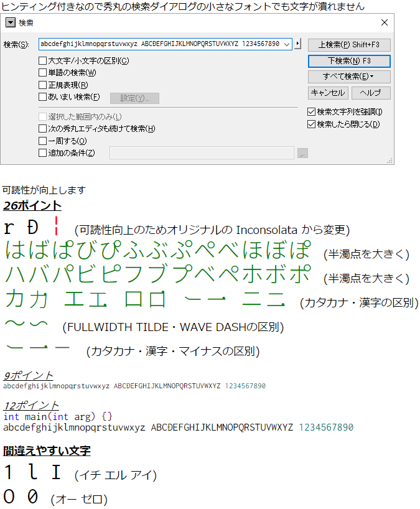Check あいまい検索 option

click(43, 97)
